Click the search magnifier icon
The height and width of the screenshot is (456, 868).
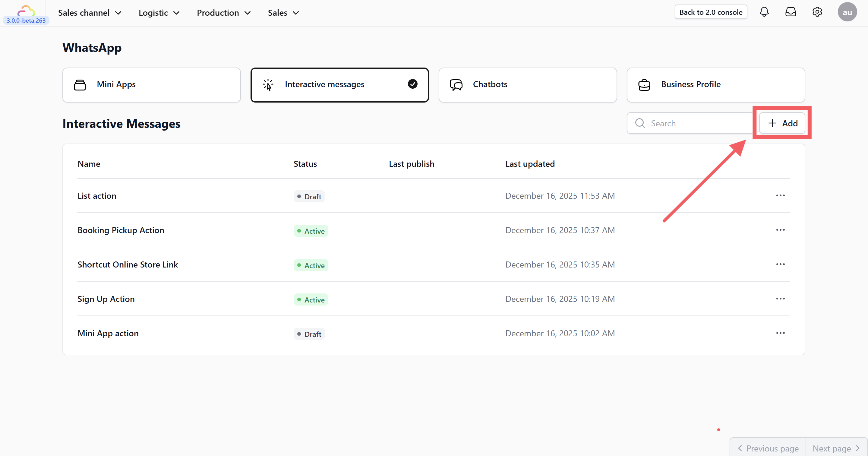tap(640, 123)
